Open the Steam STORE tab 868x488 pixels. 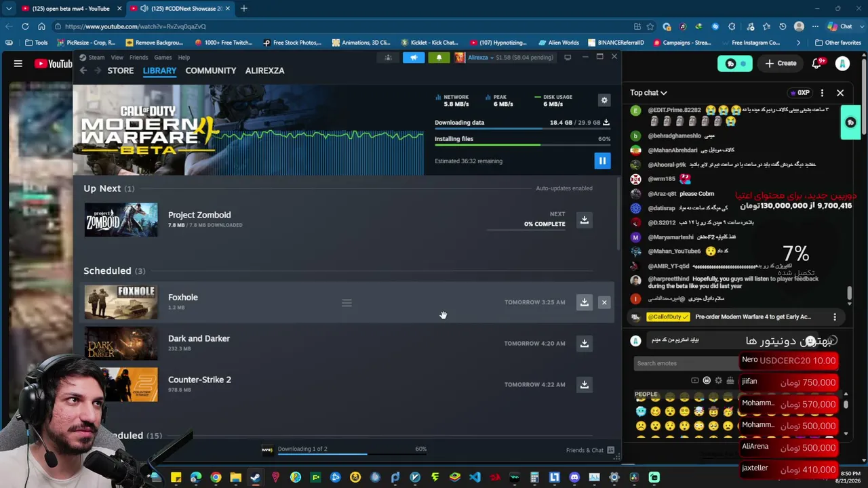121,70
